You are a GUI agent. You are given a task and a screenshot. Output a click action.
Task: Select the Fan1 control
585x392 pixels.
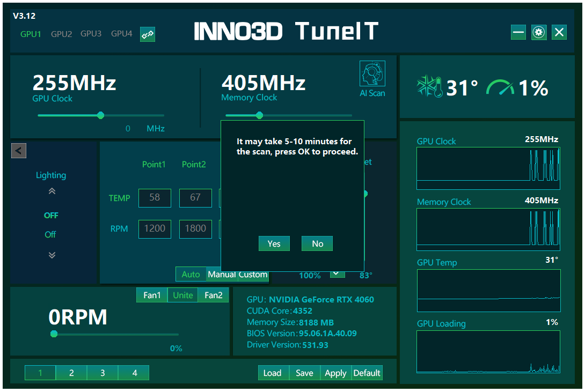(x=152, y=295)
